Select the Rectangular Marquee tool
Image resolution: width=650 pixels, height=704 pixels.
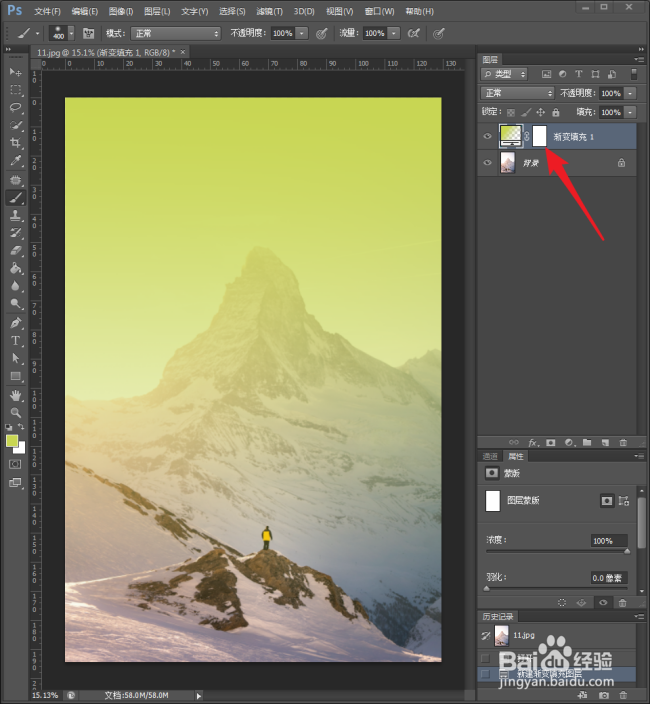tap(15, 90)
